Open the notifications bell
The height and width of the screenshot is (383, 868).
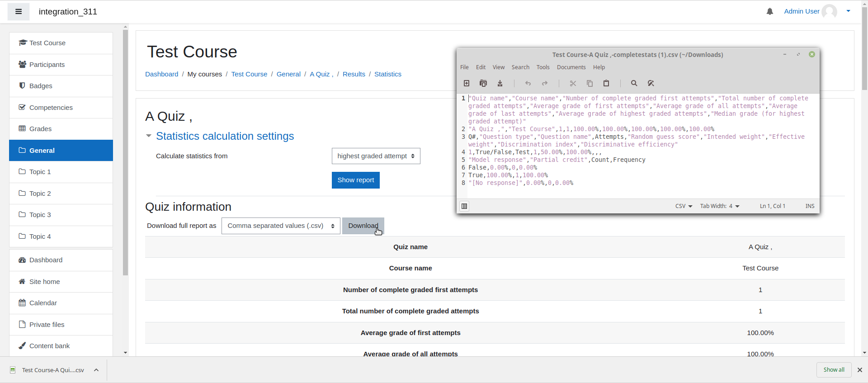770,12
